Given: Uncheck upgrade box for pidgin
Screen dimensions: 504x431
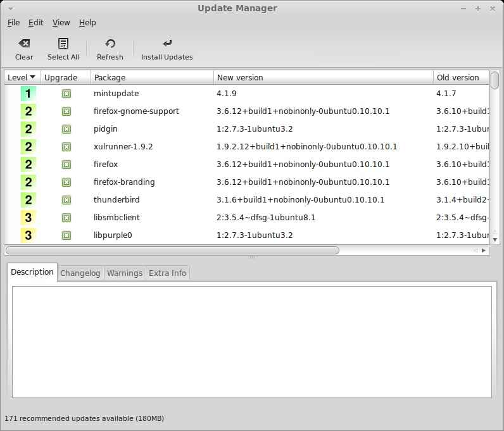Looking at the screenshot, I should [x=66, y=129].
